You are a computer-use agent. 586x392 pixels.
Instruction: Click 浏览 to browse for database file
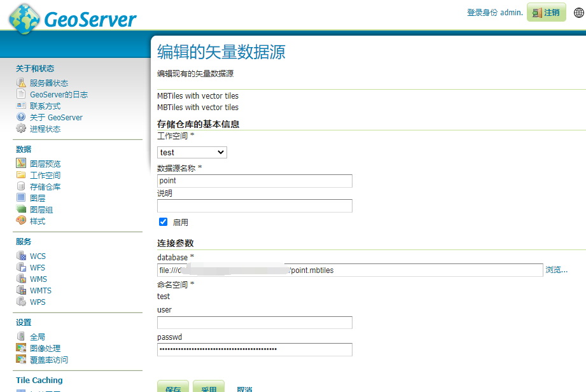coord(556,270)
